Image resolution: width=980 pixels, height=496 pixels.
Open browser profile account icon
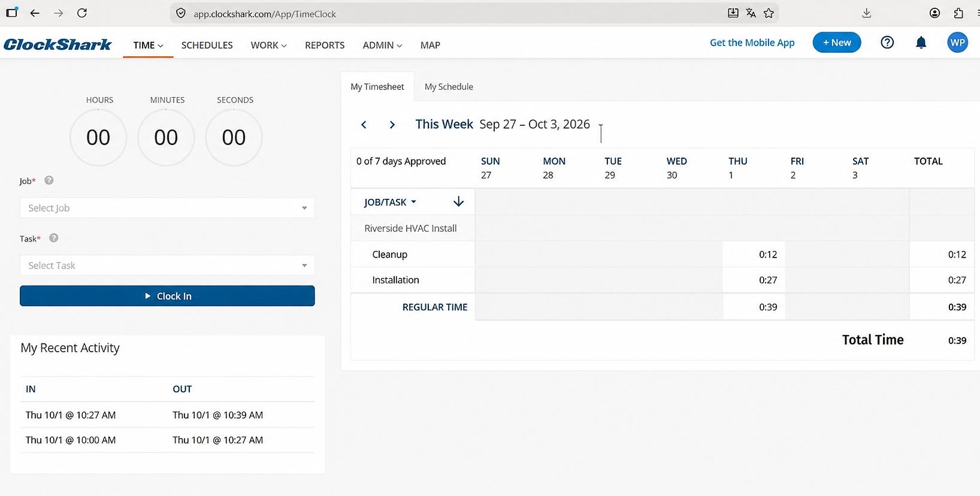coord(934,13)
